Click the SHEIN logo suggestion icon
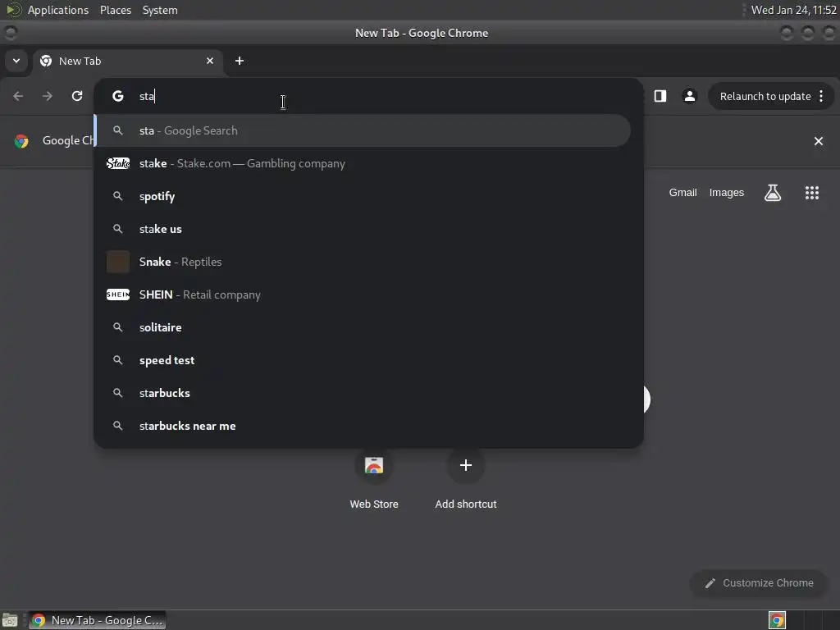The height and width of the screenshot is (630, 840). 118,294
